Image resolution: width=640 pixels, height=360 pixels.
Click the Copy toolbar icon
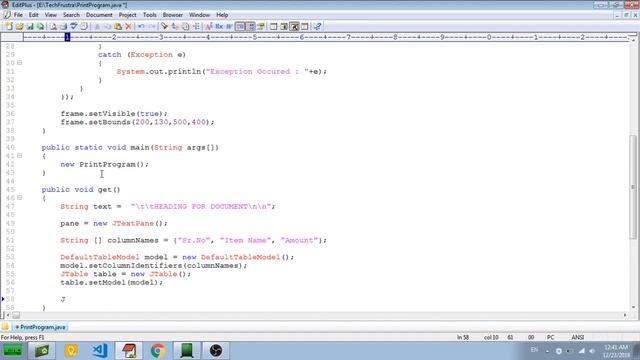107,27
